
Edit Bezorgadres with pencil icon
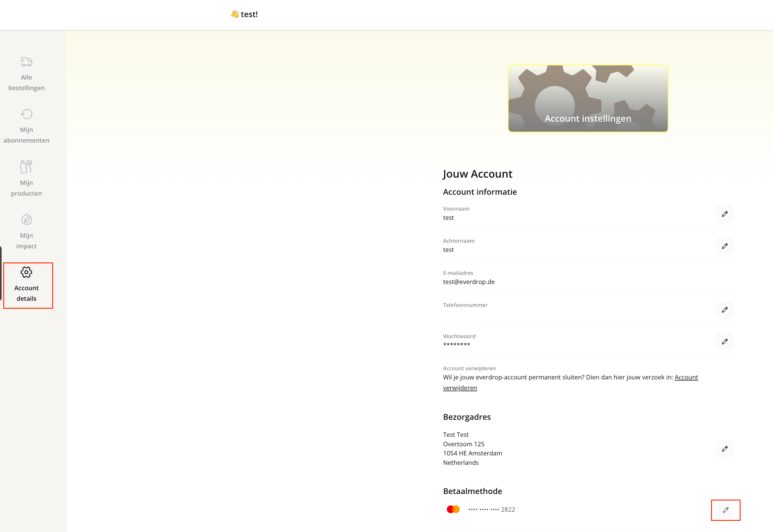point(724,449)
